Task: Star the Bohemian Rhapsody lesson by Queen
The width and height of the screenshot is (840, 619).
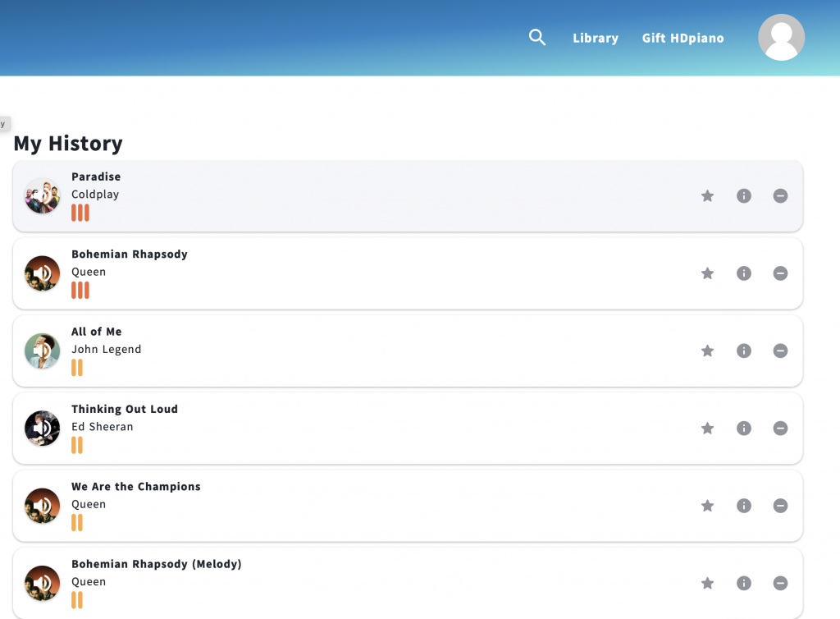Action: (707, 273)
